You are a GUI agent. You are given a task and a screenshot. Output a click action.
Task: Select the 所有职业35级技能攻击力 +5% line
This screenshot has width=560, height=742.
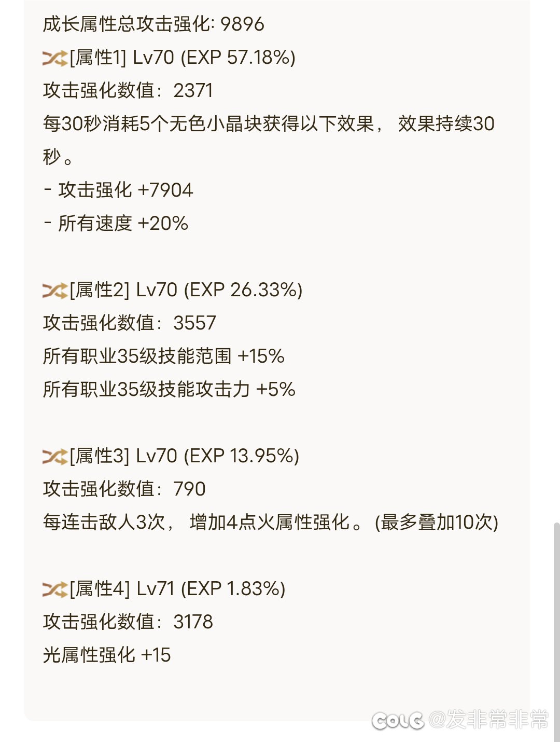169,390
